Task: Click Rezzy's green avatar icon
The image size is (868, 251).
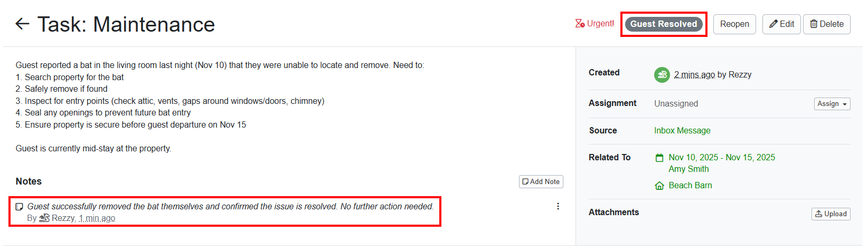Action: click(662, 75)
